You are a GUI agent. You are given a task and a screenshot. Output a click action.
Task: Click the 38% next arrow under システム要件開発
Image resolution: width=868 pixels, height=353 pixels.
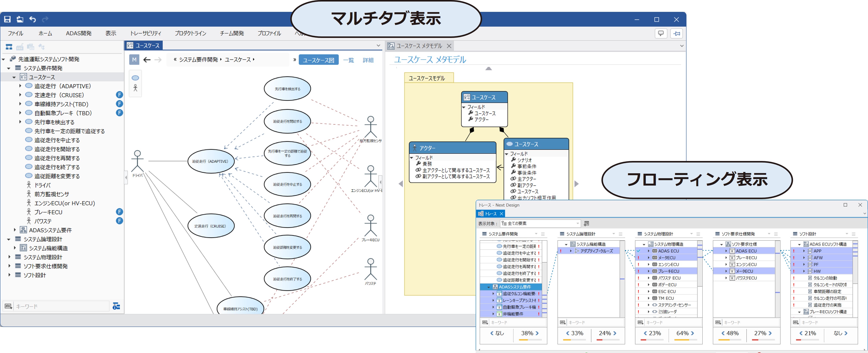pyautogui.click(x=537, y=333)
